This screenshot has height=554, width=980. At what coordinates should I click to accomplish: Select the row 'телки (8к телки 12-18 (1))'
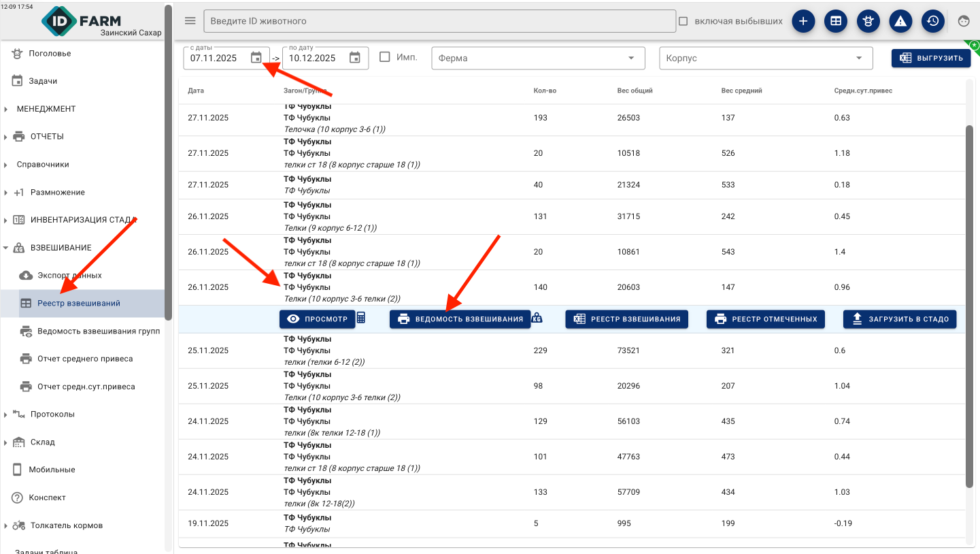point(572,421)
